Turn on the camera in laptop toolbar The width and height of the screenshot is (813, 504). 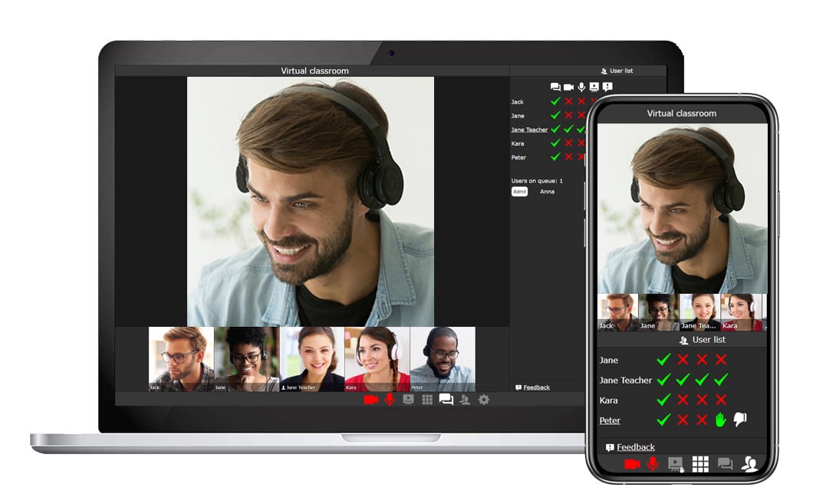(x=370, y=400)
